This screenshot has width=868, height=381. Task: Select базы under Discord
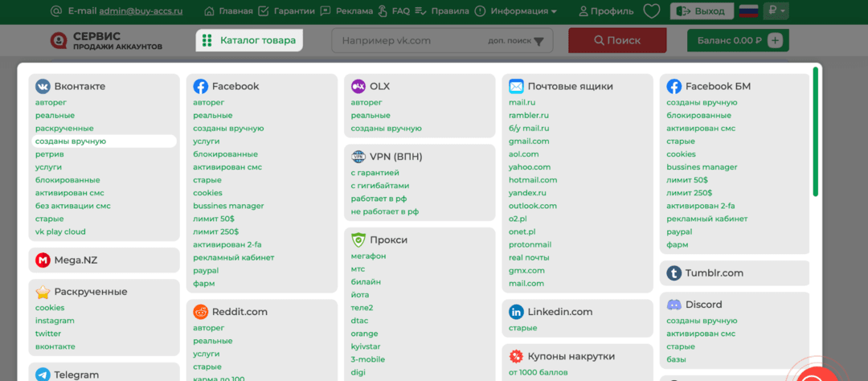click(677, 359)
